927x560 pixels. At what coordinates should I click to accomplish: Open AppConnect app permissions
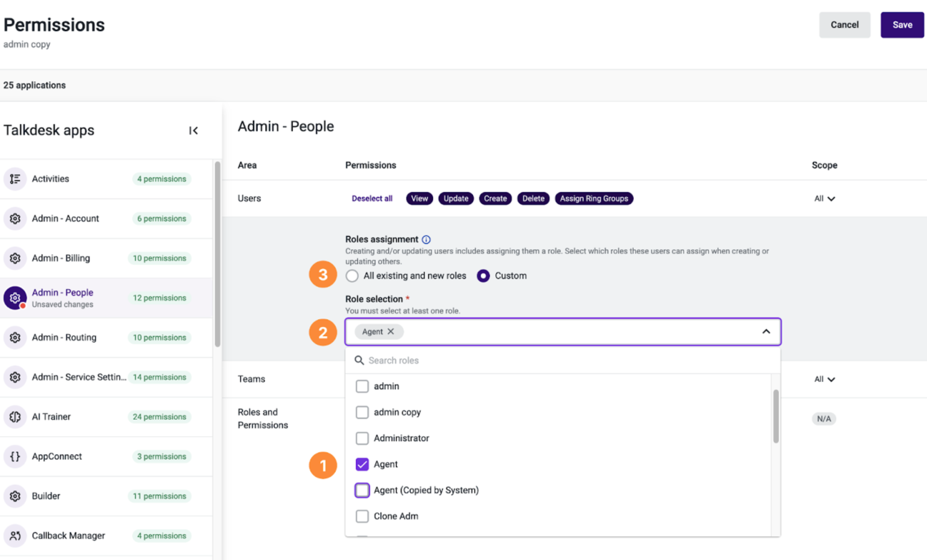coord(106,456)
